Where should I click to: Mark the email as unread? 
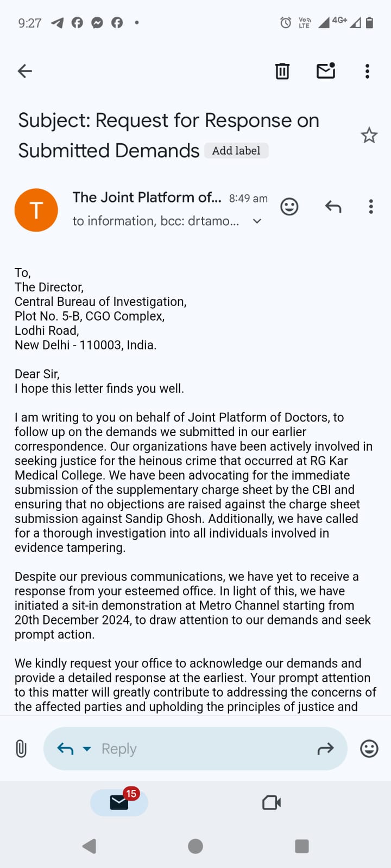(x=326, y=71)
